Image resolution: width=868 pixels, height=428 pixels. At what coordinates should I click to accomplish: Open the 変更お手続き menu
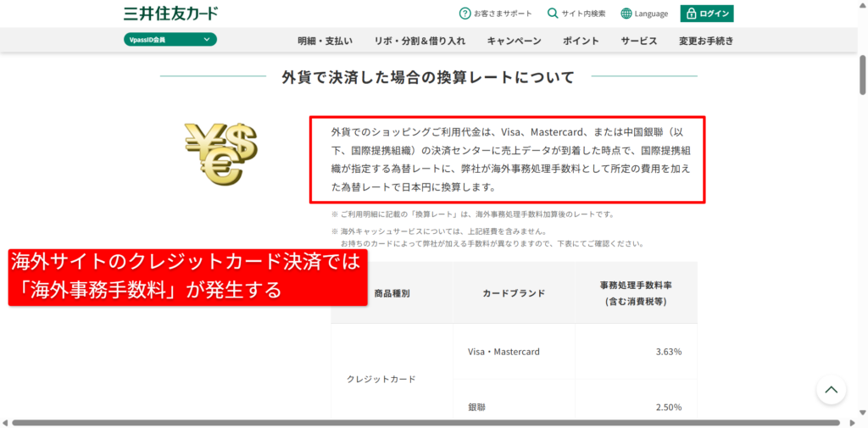(x=706, y=41)
